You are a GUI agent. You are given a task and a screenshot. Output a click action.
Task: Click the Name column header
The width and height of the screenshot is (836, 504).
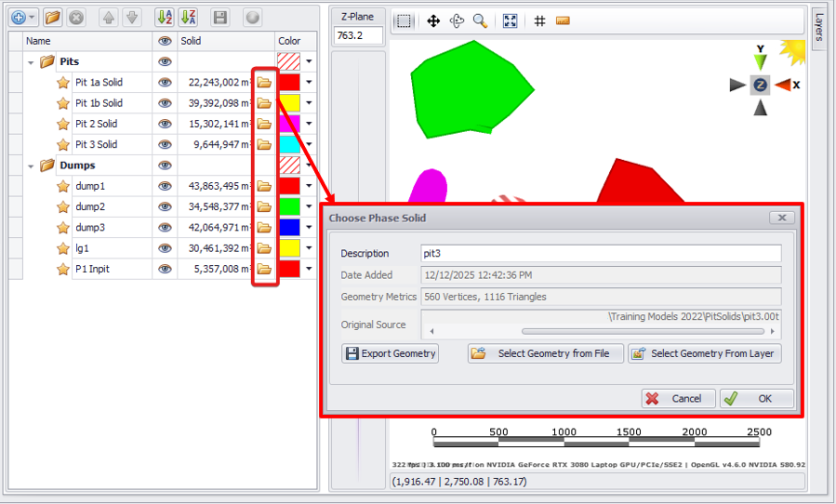click(88, 41)
